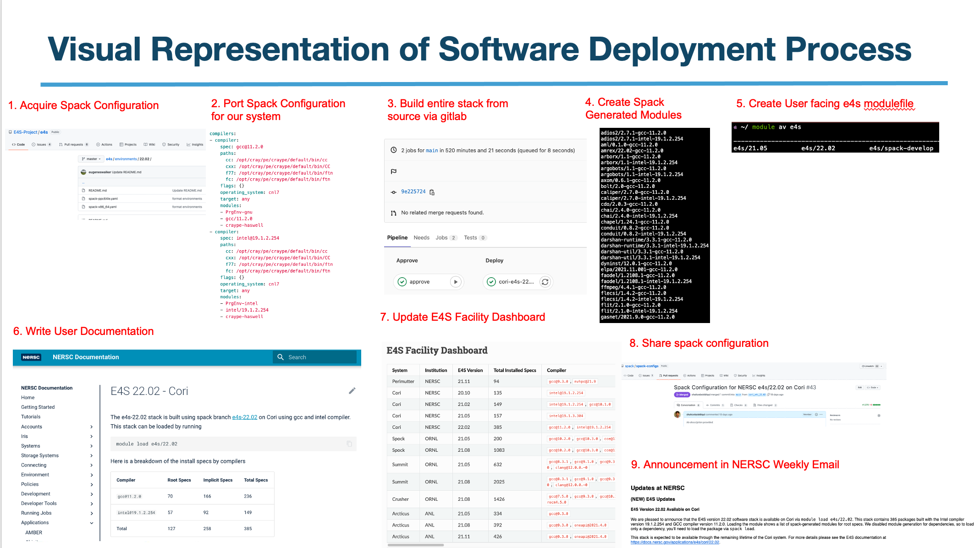Click e4s/spack-develop in module av output
980x548 pixels.
pos(901,148)
